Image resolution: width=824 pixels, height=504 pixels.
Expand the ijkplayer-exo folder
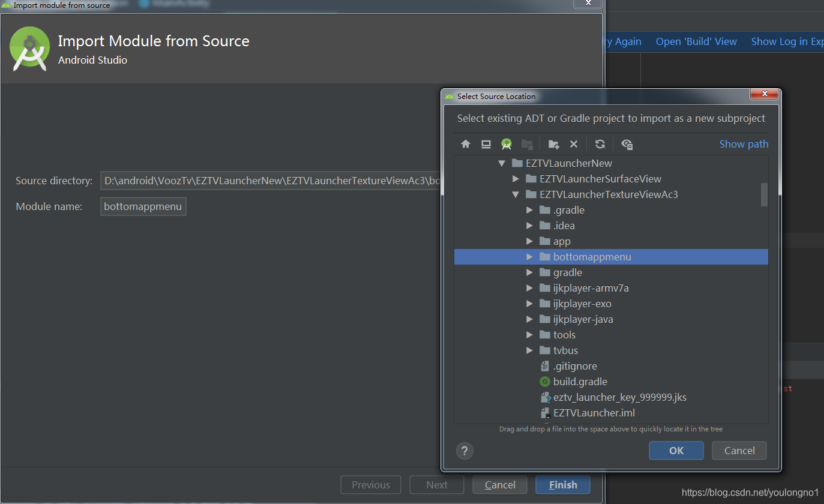coord(529,304)
